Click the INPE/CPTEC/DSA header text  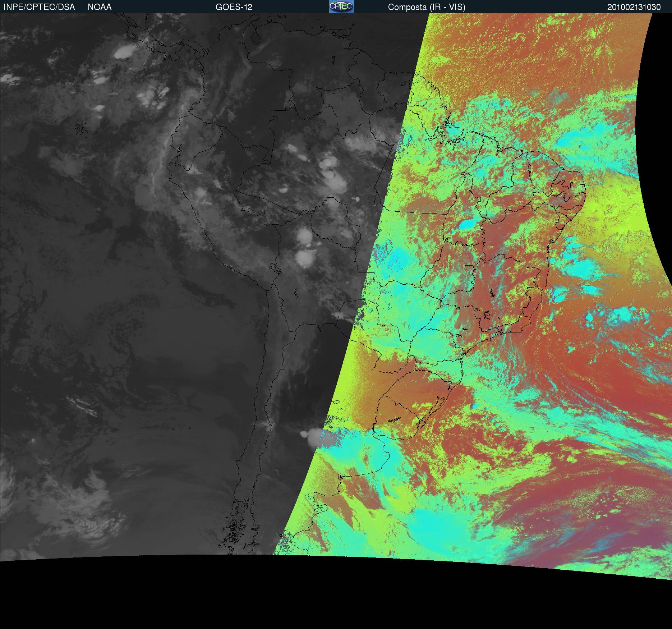[x=39, y=7]
